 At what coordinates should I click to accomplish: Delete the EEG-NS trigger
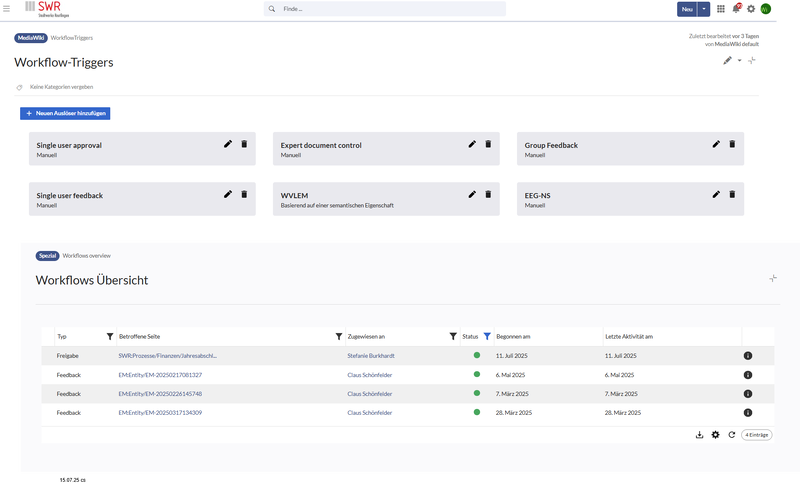click(x=732, y=194)
